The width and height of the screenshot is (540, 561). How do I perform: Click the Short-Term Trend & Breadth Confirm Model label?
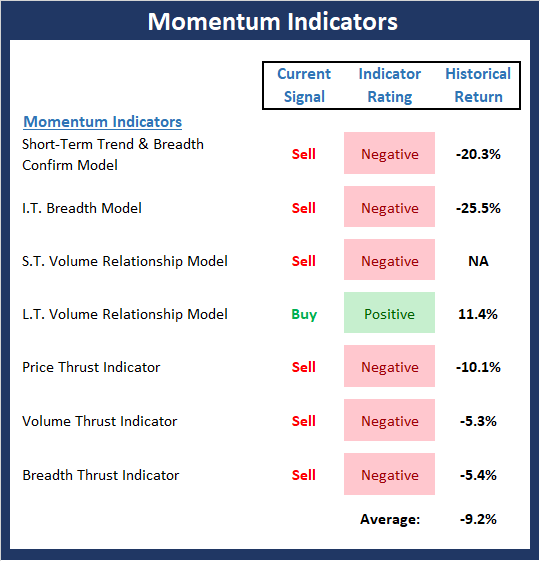113,155
